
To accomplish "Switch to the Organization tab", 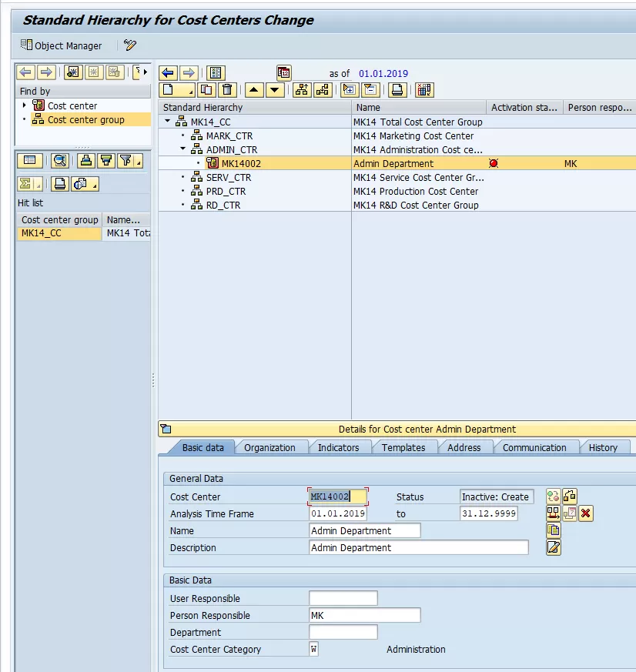I will pos(269,447).
